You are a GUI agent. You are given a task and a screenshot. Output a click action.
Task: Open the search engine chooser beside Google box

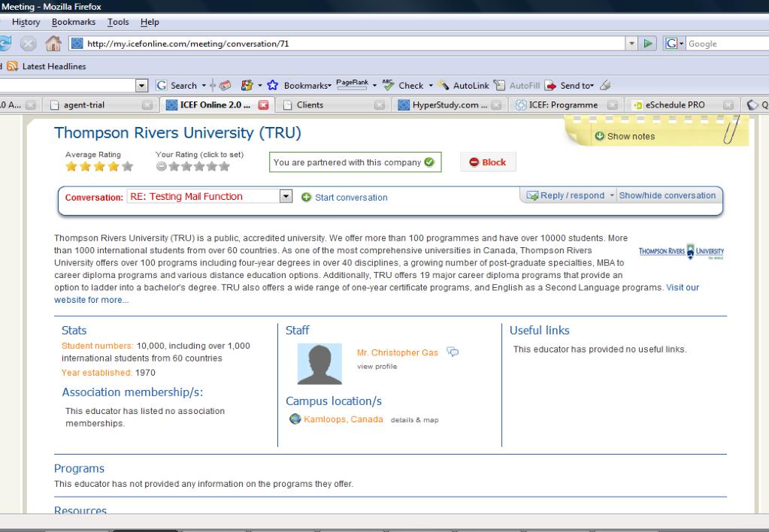pyautogui.click(x=674, y=44)
